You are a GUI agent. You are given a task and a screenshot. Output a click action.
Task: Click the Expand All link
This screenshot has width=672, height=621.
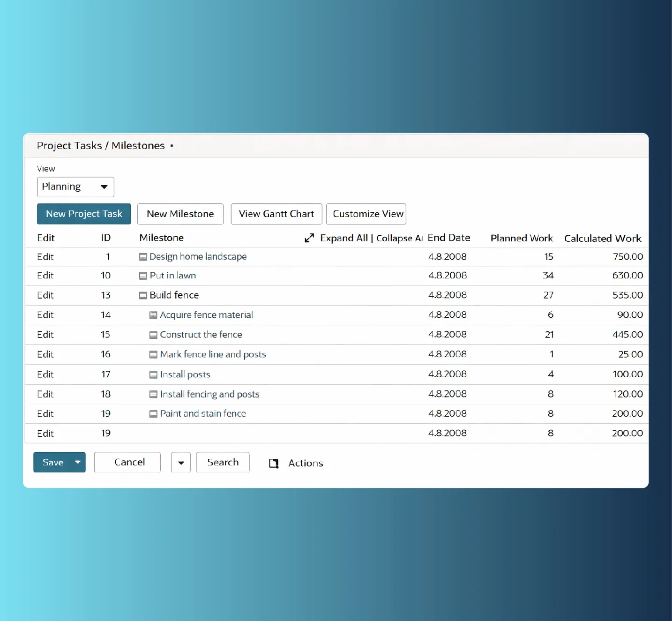click(344, 238)
